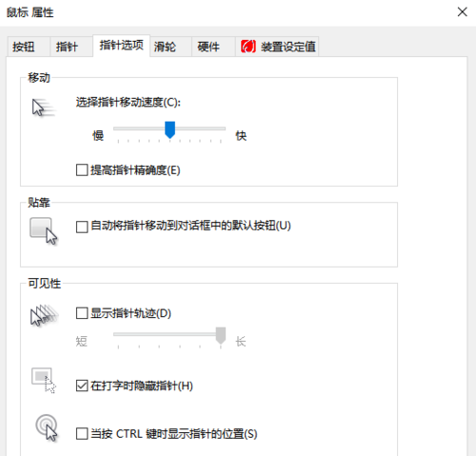Check 当按 CTRL 键时显示指针的位置
This screenshot has height=456, width=476.
pos(82,433)
